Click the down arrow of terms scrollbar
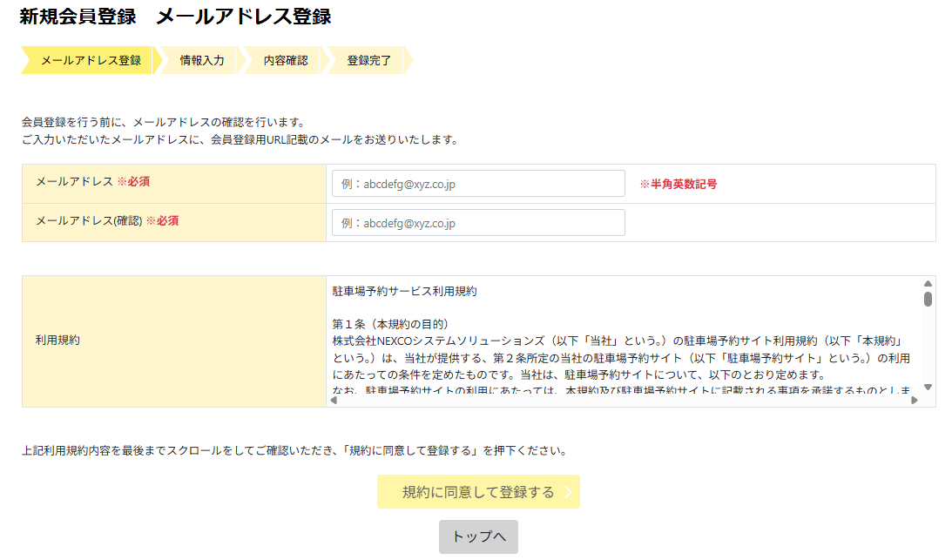The height and width of the screenshot is (560, 952). pyautogui.click(x=928, y=387)
